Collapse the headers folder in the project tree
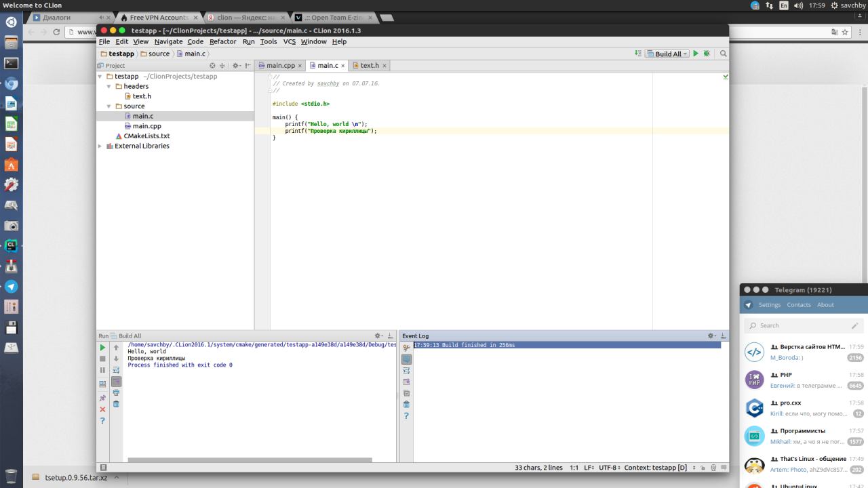The height and width of the screenshot is (488, 868). (109, 87)
